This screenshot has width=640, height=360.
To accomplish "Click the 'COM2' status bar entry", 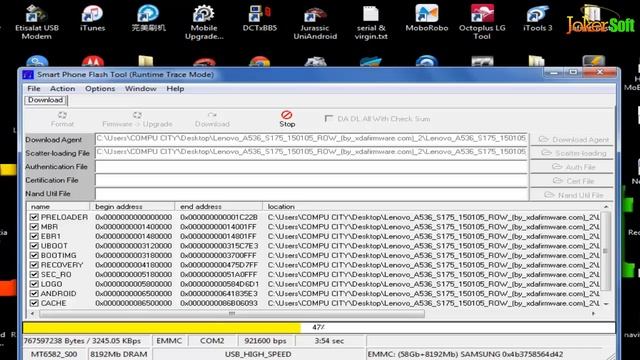I will (x=212, y=341).
